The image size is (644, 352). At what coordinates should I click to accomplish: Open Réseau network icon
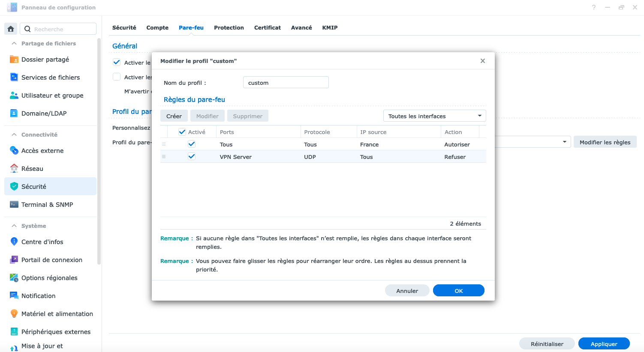(14, 169)
